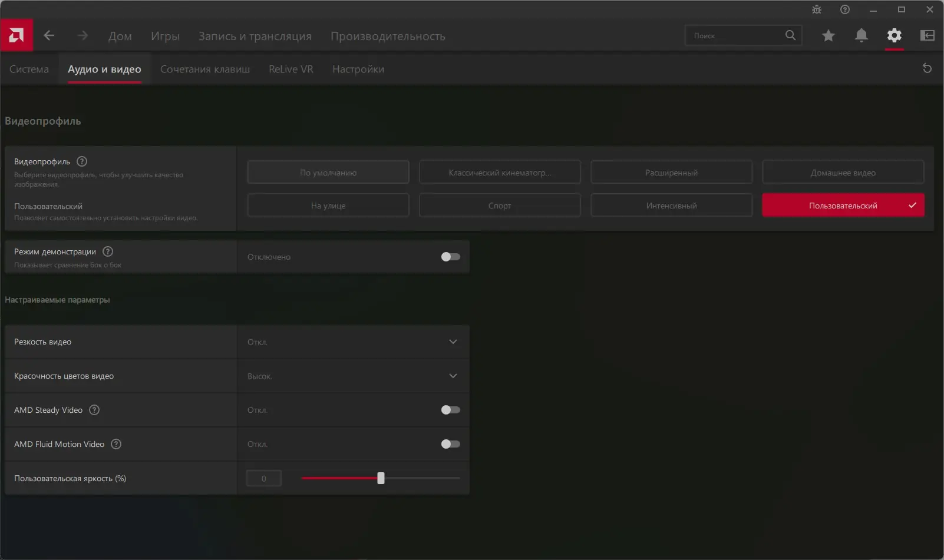Image resolution: width=944 pixels, height=560 pixels.
Task: Open notifications bell icon
Action: [862, 35]
